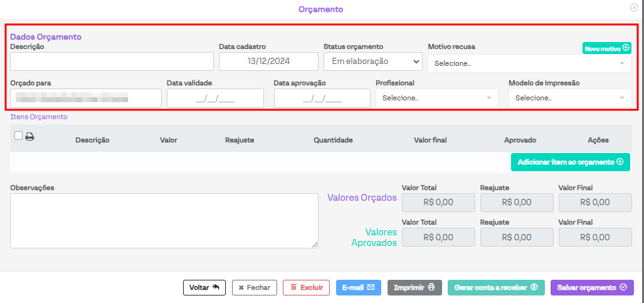The image size is (644, 303).
Task: Click the Fechar button
Action: click(x=255, y=287)
